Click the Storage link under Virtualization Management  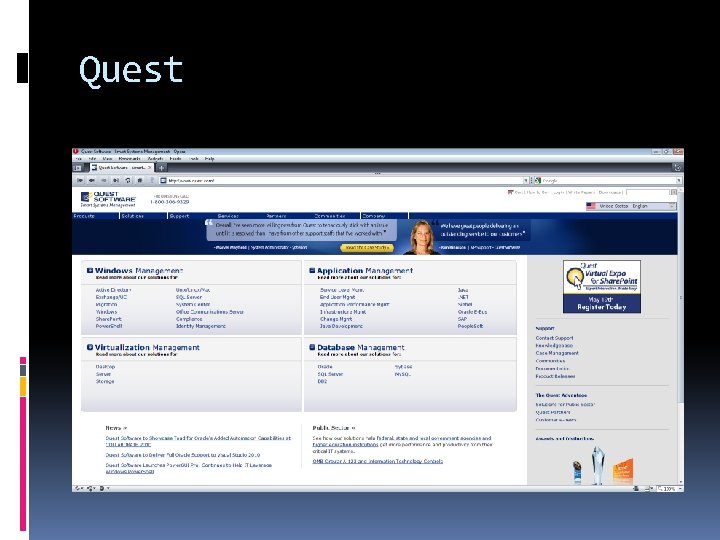[x=105, y=382]
